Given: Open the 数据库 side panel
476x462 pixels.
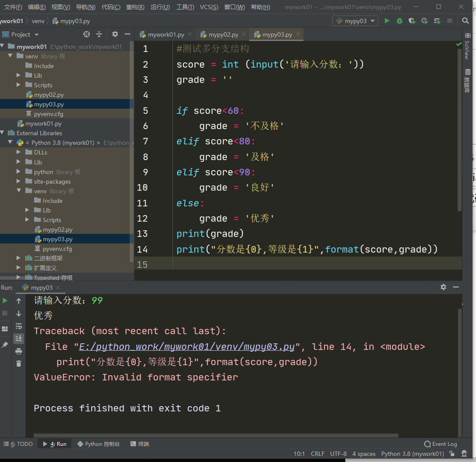Looking at the screenshot, I should point(468,81).
